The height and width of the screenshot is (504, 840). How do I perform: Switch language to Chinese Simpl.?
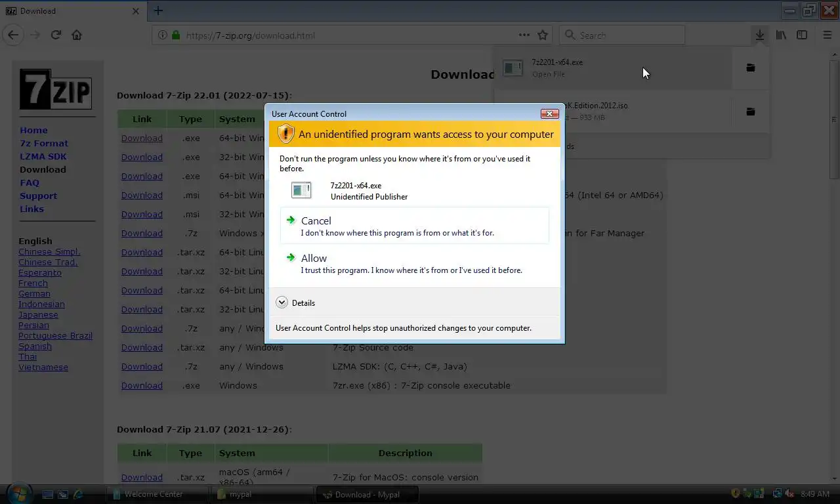(x=49, y=251)
